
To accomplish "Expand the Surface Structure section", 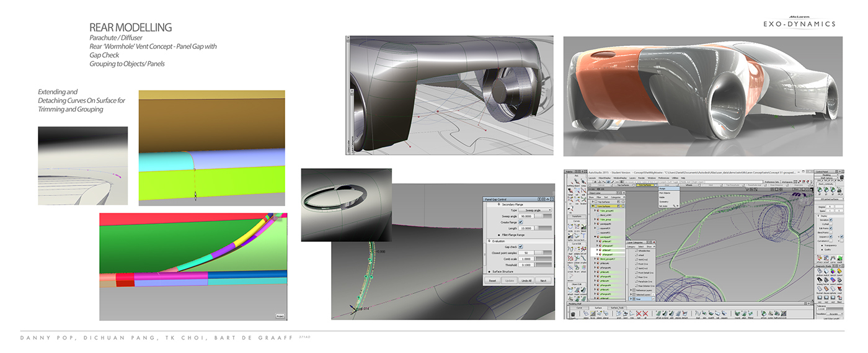I will (x=489, y=272).
